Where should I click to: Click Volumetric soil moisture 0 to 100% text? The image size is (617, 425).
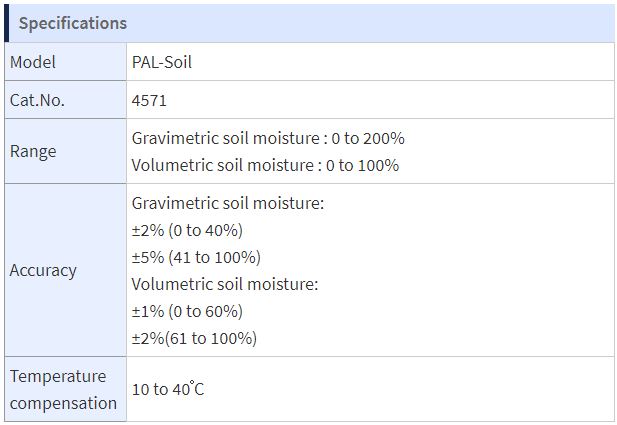(265, 165)
